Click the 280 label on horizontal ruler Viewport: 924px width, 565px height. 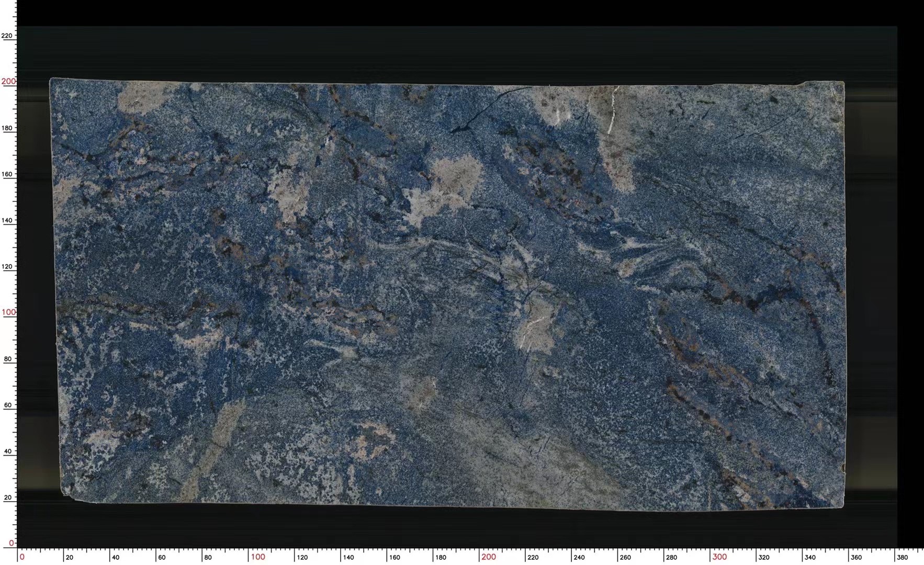coord(671,558)
